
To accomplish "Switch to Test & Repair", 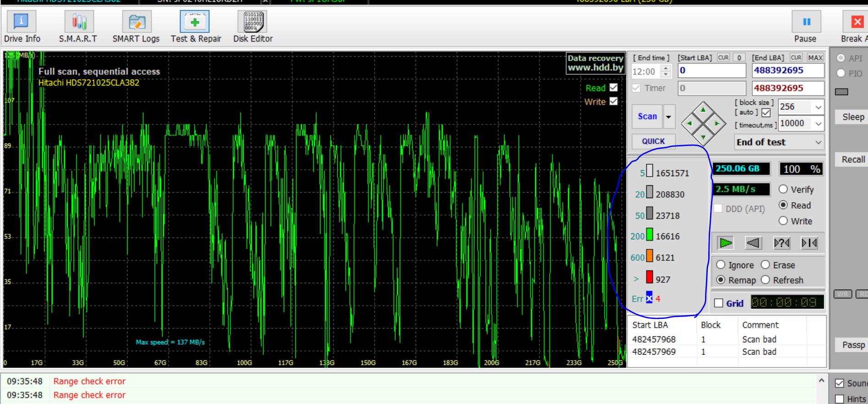I will click(x=195, y=27).
